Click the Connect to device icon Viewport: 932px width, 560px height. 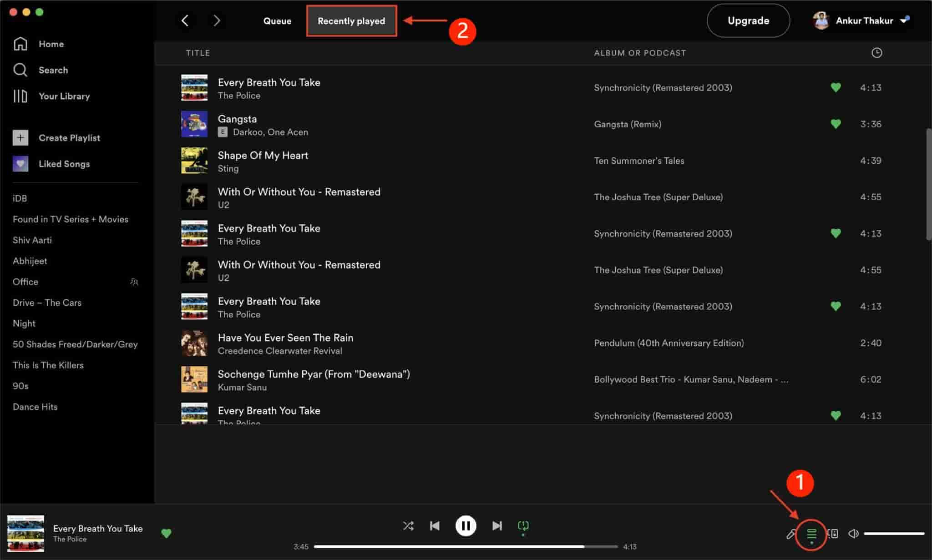pos(833,532)
